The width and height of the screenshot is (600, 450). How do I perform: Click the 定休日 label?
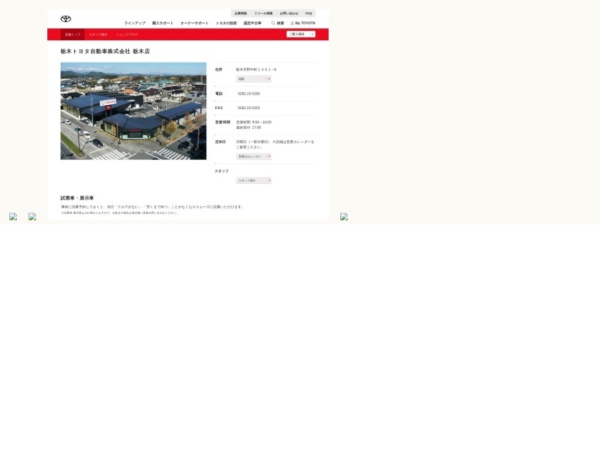pos(220,142)
